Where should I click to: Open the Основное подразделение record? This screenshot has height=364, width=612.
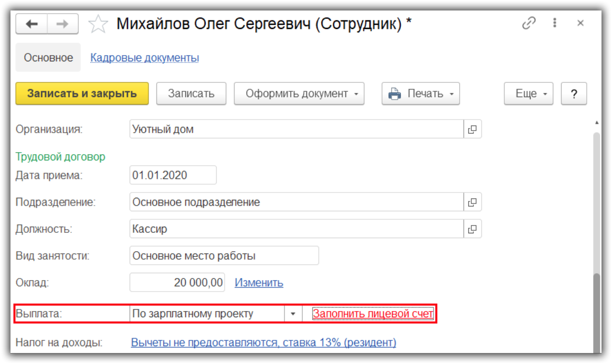click(472, 202)
